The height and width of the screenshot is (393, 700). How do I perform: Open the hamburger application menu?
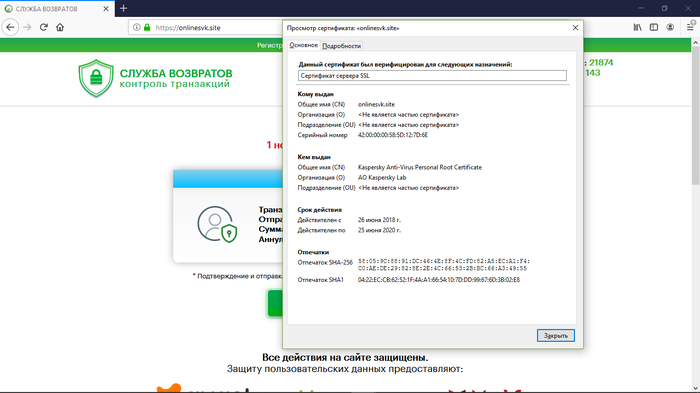[x=690, y=27]
